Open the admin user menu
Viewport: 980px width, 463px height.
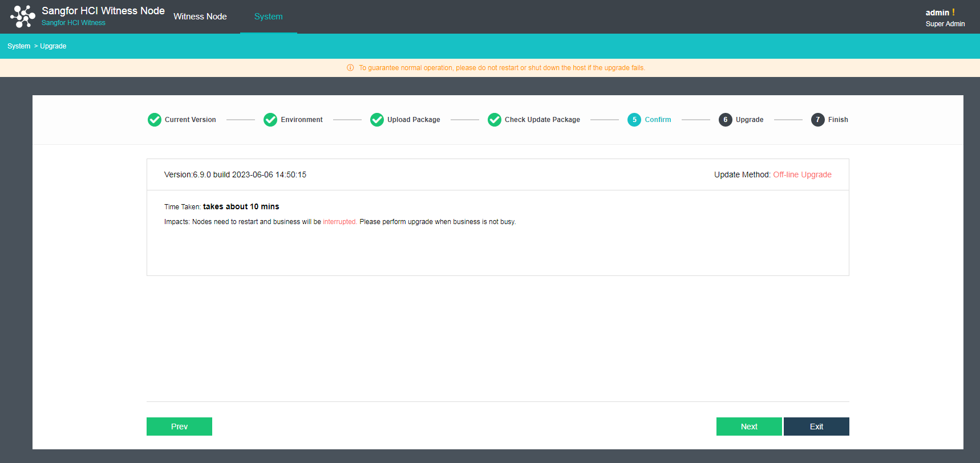point(937,13)
